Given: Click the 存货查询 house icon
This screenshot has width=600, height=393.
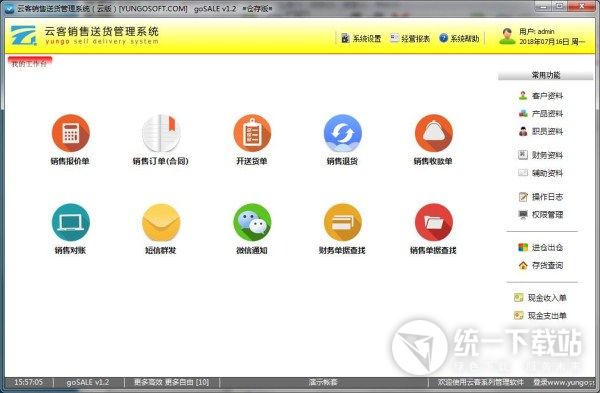Looking at the screenshot, I should pos(523,265).
